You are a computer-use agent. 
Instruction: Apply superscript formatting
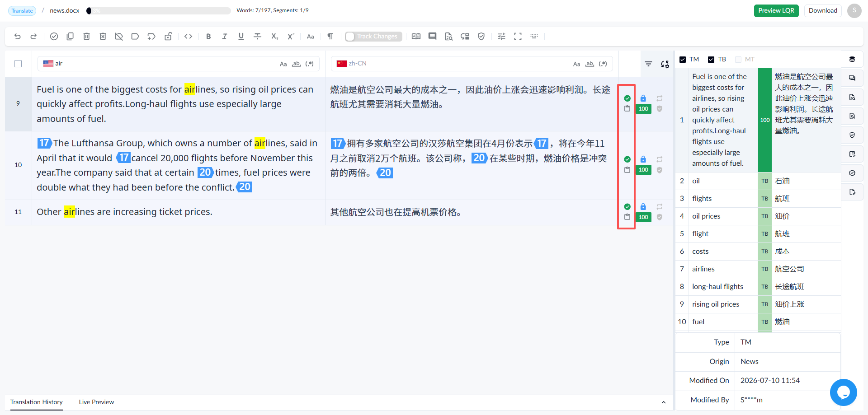(x=291, y=37)
